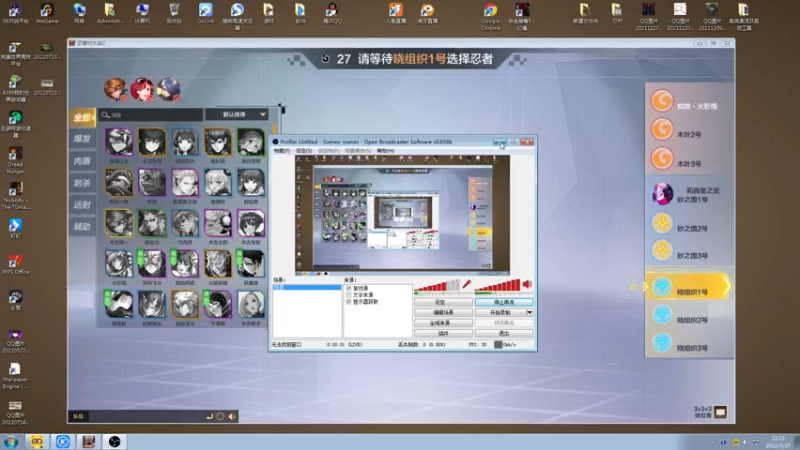Expand the arrow beside 开始录制 button
The width and height of the screenshot is (800, 450).
530,312
